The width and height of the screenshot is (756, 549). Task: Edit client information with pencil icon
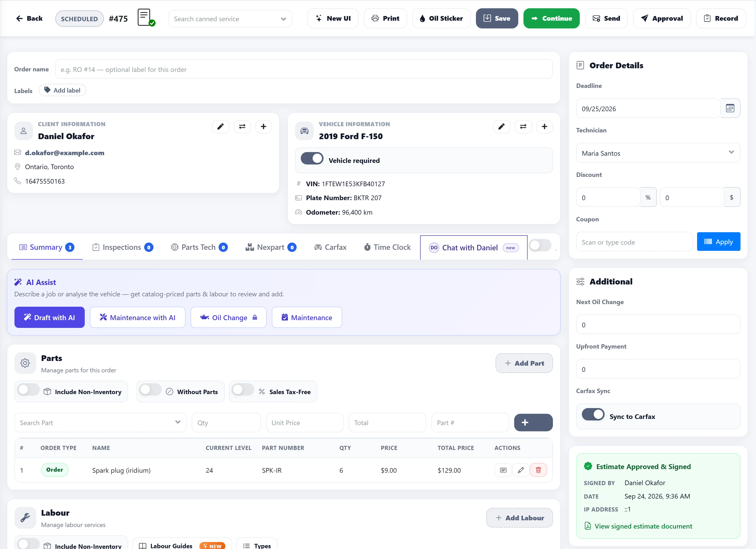220,127
